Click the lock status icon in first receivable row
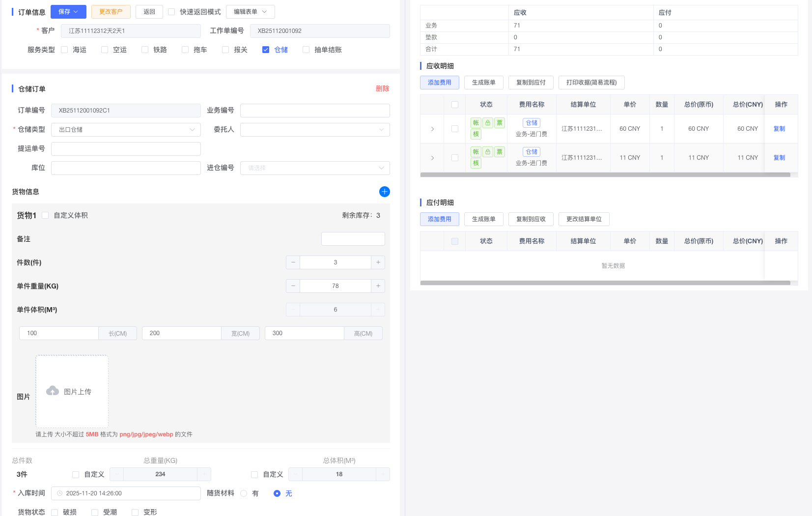812x516 pixels. pos(487,123)
